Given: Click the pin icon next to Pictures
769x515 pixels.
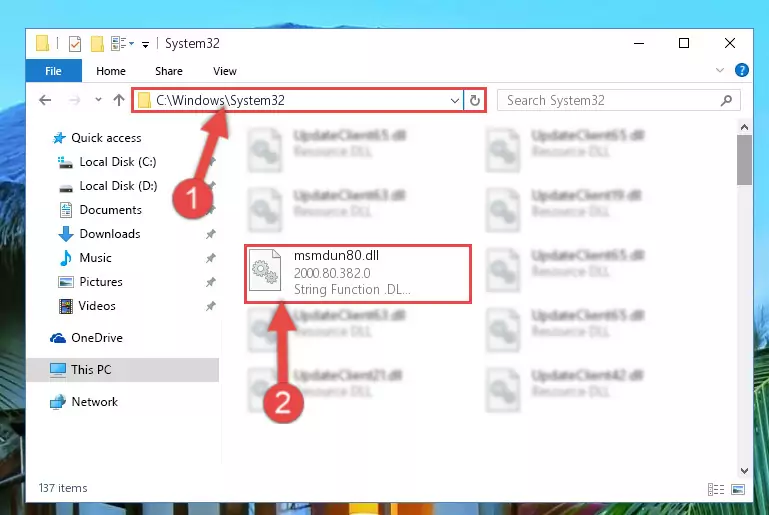Looking at the screenshot, I should 210,282.
